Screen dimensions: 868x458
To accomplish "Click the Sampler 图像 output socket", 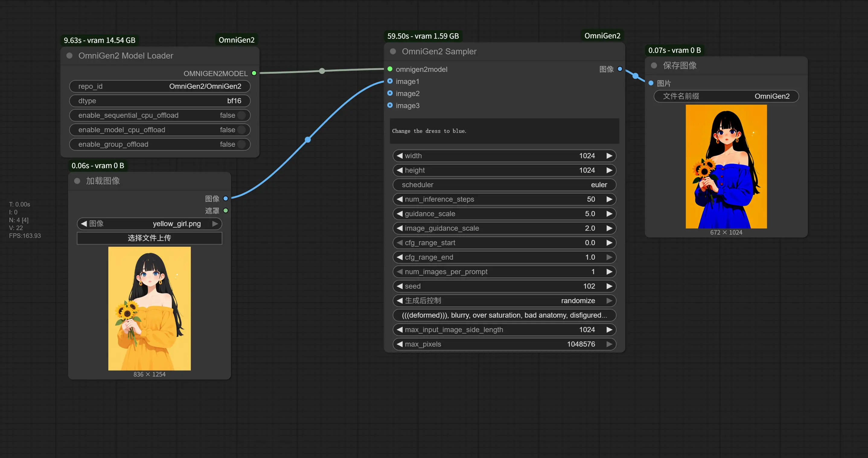I will [x=620, y=69].
